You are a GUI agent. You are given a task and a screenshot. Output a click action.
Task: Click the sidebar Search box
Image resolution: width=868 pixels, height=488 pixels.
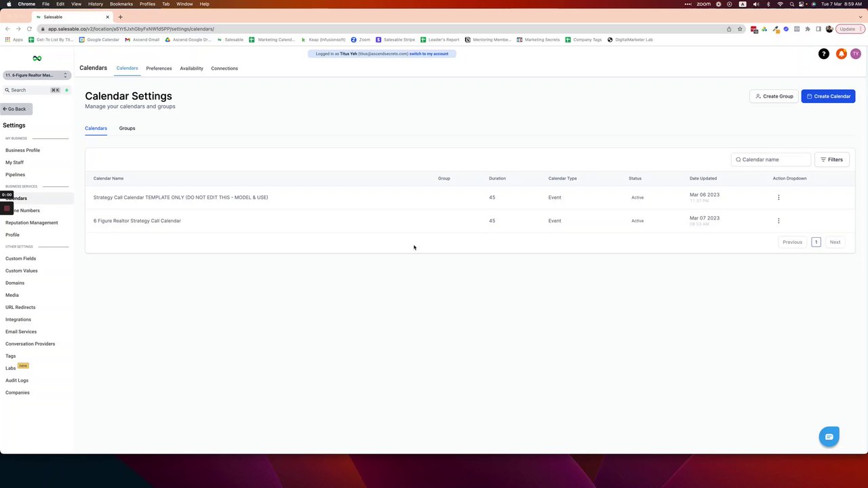(33, 90)
